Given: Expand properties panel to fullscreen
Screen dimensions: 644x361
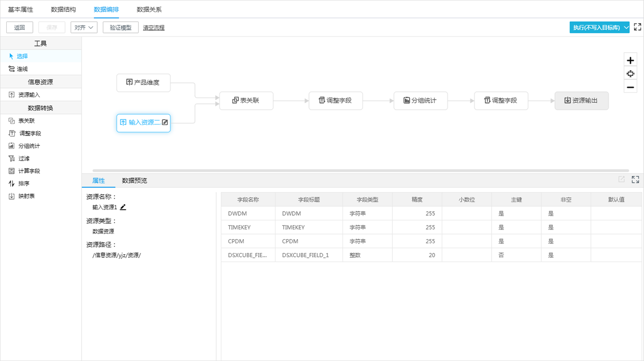Looking at the screenshot, I should coord(635,180).
